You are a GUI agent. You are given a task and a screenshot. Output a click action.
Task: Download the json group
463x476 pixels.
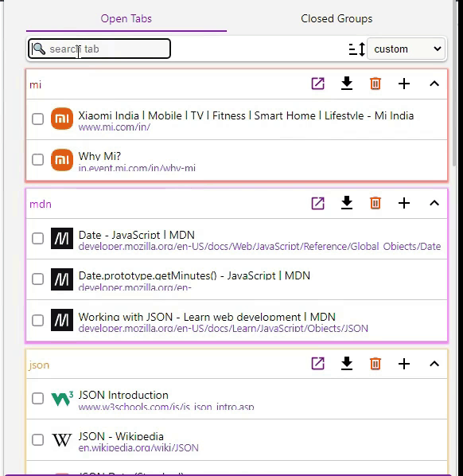tap(347, 364)
